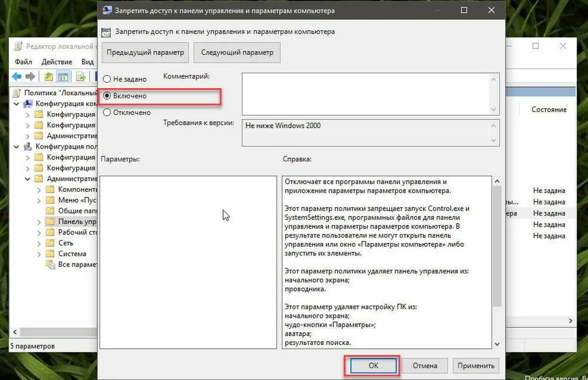Screen dimensions: 588x380
Task: Click the empty 'Параметры' options pane
Action: coord(188,262)
